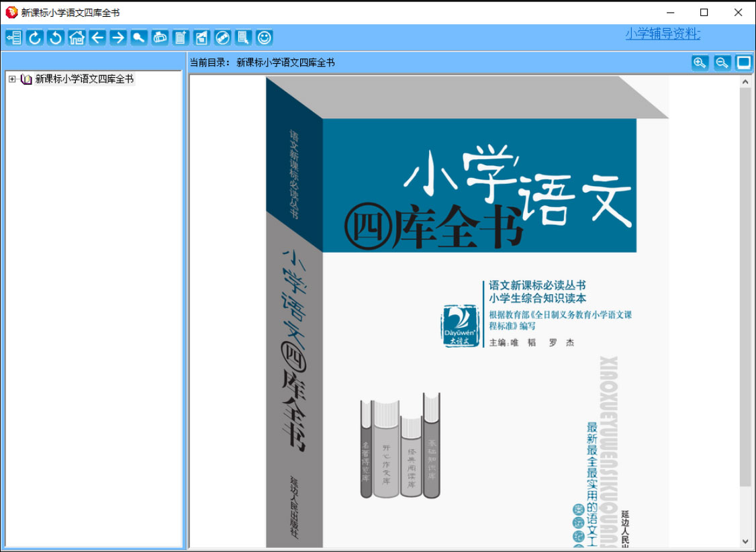Click the book cover image
This screenshot has width=756, height=552.
tap(467, 312)
